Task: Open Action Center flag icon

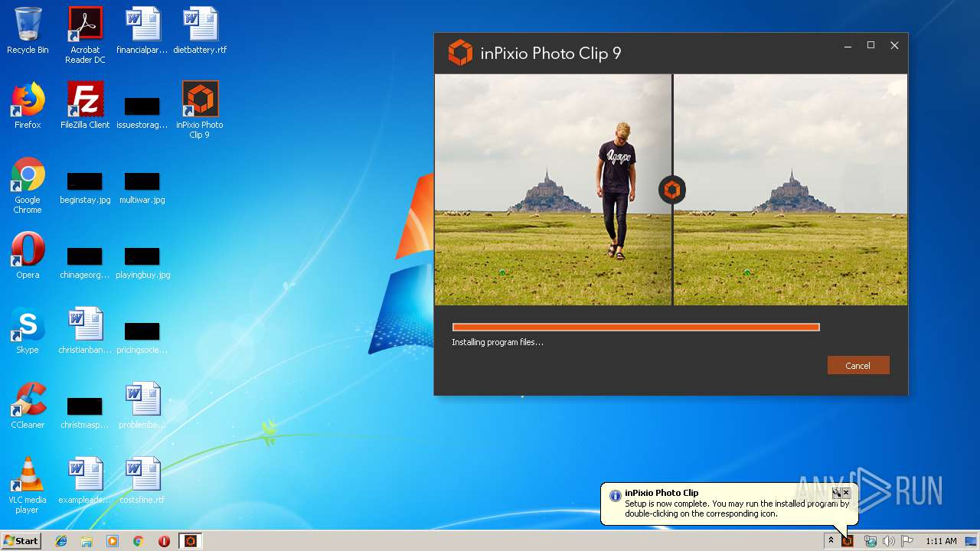Action: pyautogui.click(x=906, y=541)
